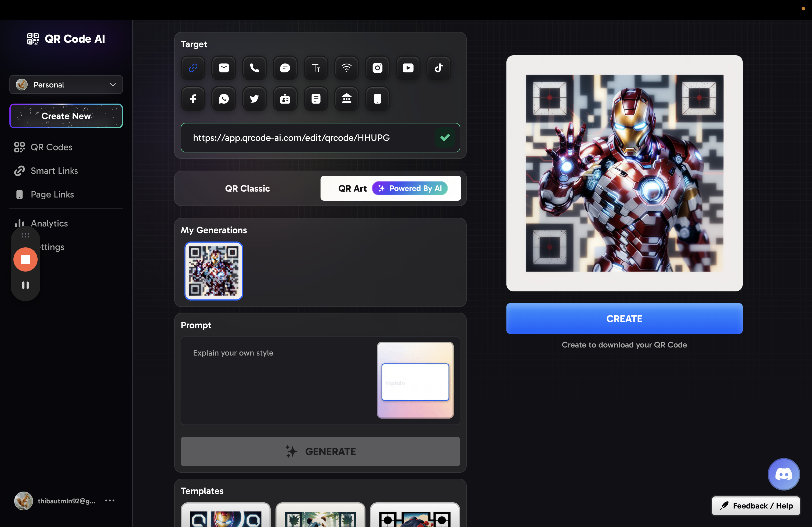Image resolution: width=812 pixels, height=527 pixels.
Task: Select the Twitter target icon
Action: tap(255, 99)
